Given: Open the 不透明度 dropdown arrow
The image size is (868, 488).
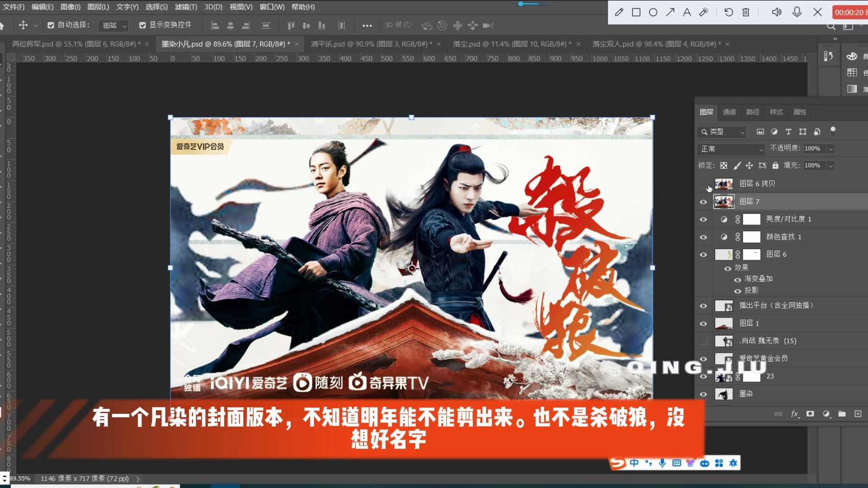Looking at the screenshot, I should (x=831, y=149).
